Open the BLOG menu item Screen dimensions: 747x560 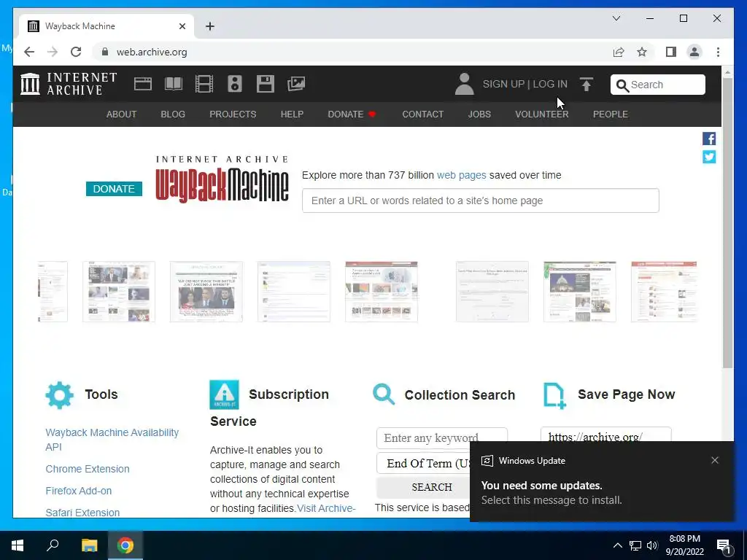tap(173, 114)
